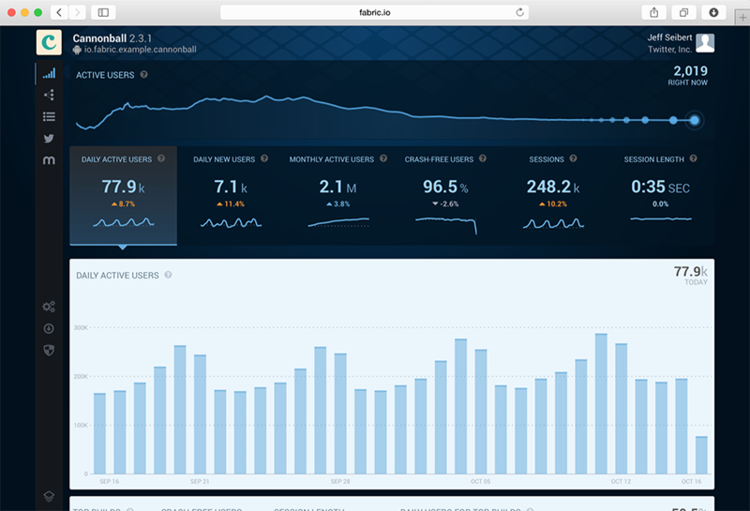750x511 pixels.
Task: Open the list view sidebar icon
Action: pyautogui.click(x=48, y=117)
